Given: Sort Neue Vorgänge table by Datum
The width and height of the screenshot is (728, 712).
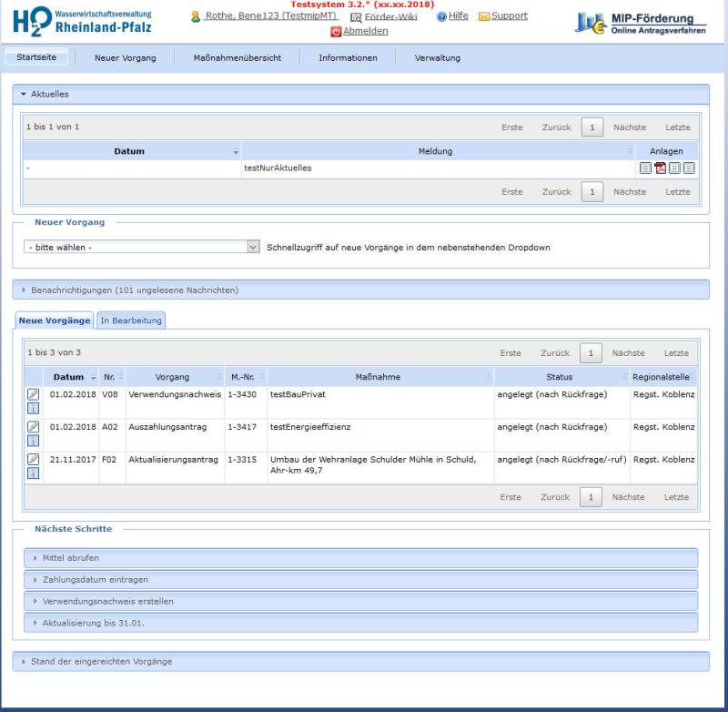Looking at the screenshot, I should click(71, 377).
